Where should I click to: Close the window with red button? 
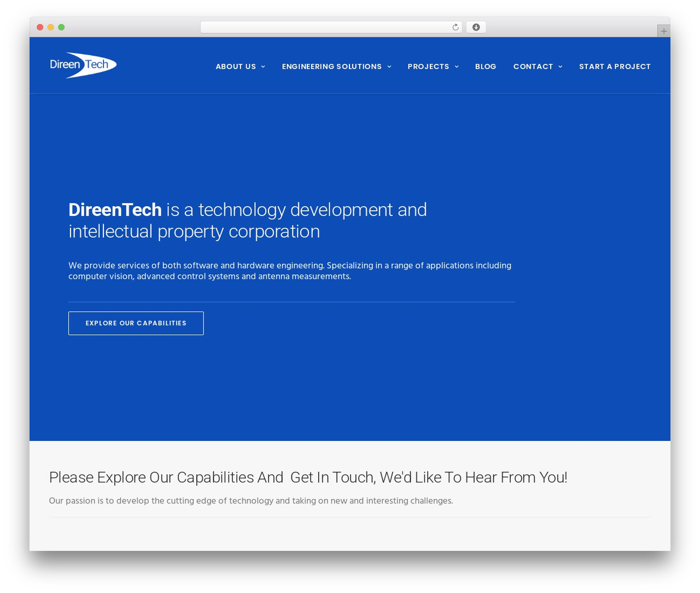point(40,27)
